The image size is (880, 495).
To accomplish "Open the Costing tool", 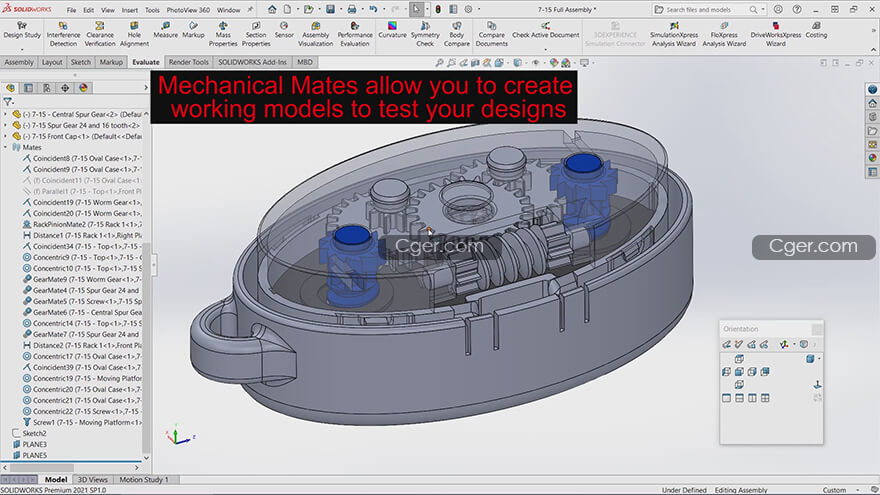I will tap(816, 30).
